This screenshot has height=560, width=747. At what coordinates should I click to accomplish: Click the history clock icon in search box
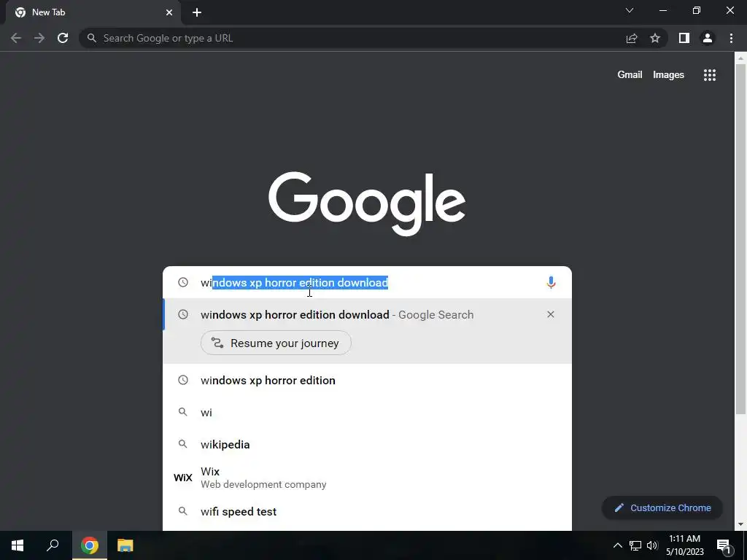click(x=183, y=282)
